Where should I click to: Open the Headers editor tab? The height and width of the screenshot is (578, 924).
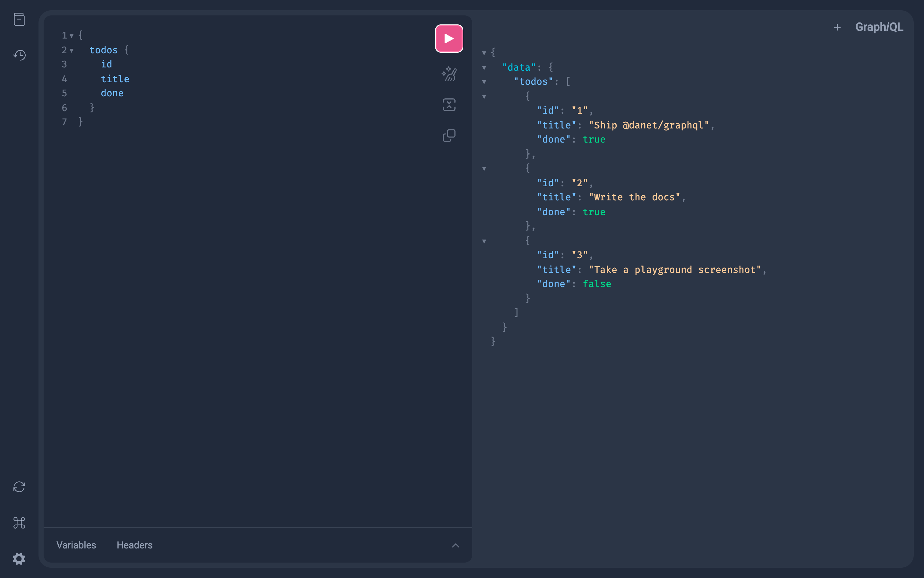pyautogui.click(x=134, y=545)
